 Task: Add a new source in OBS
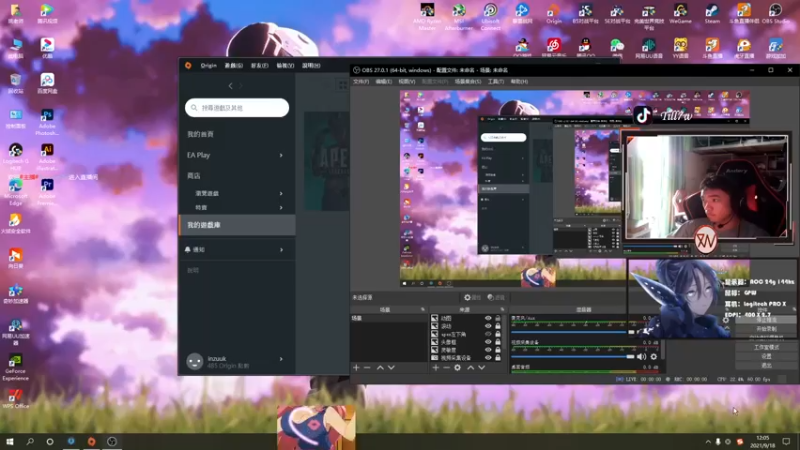[x=435, y=367]
